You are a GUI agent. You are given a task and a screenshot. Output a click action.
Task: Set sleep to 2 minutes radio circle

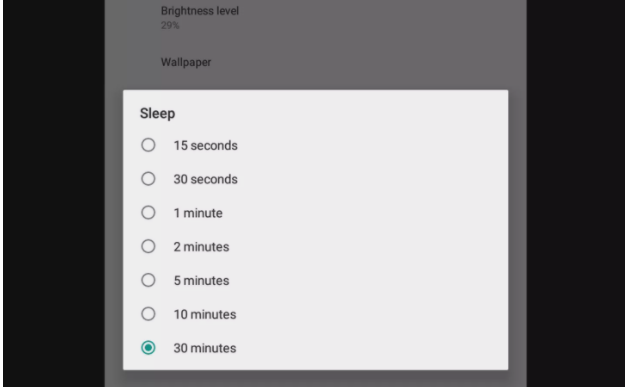[x=148, y=246]
